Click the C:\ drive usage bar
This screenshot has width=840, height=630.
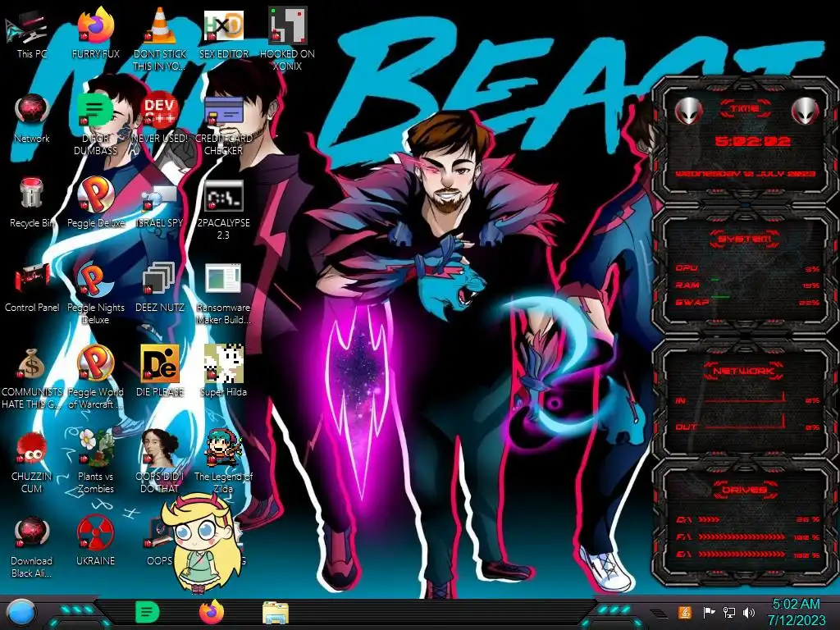point(748,519)
